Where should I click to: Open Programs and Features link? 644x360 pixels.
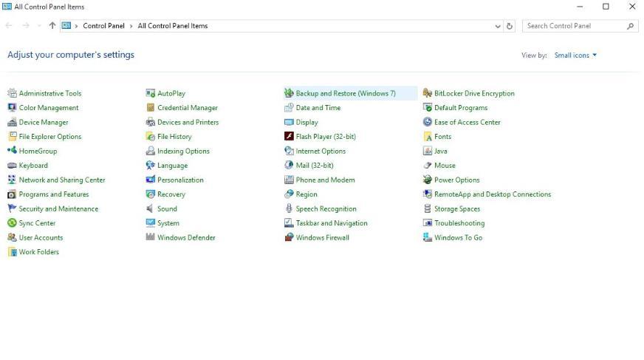(x=54, y=194)
